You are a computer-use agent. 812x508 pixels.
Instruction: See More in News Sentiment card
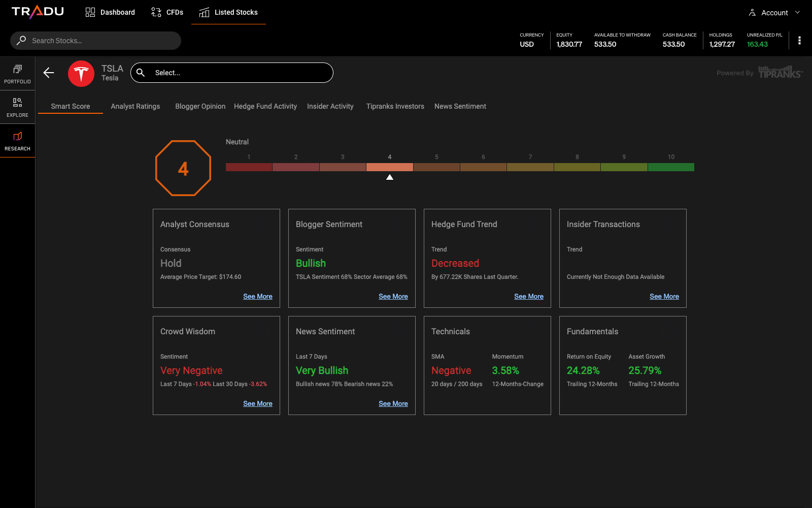[x=393, y=404]
